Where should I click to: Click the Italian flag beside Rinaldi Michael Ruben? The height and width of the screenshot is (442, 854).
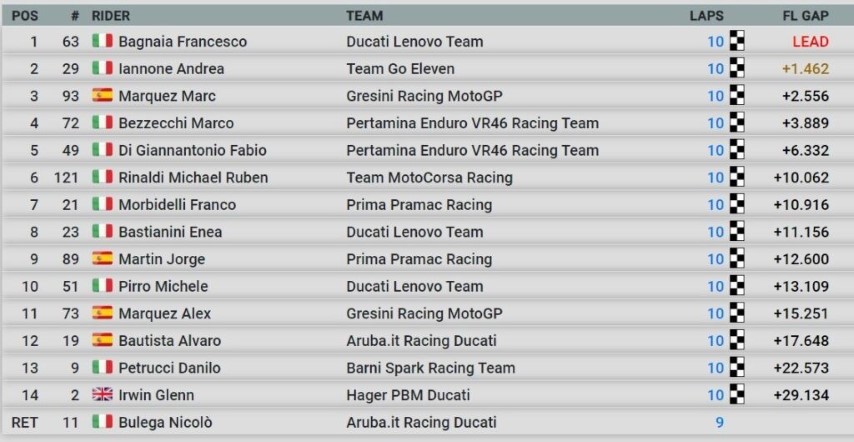tap(102, 178)
